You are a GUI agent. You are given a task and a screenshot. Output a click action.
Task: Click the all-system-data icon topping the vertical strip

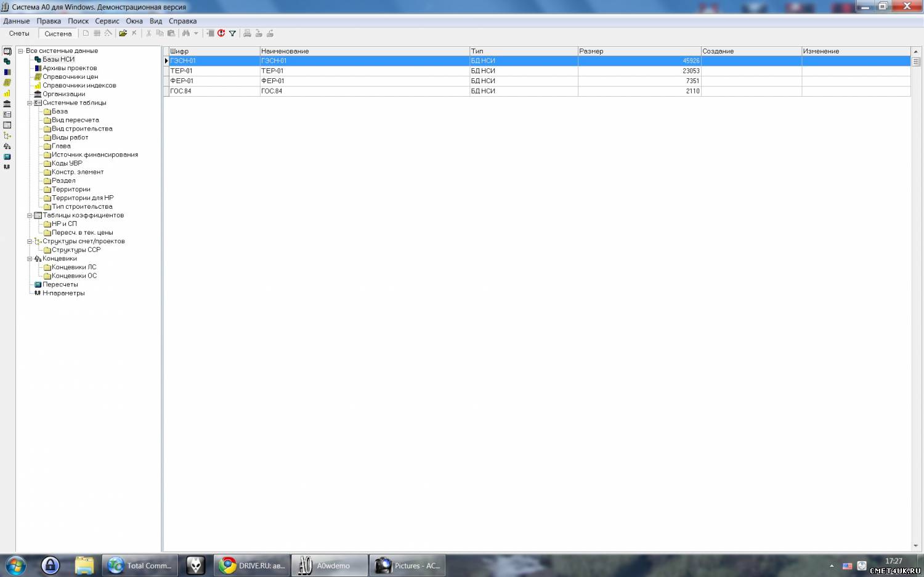(x=7, y=51)
